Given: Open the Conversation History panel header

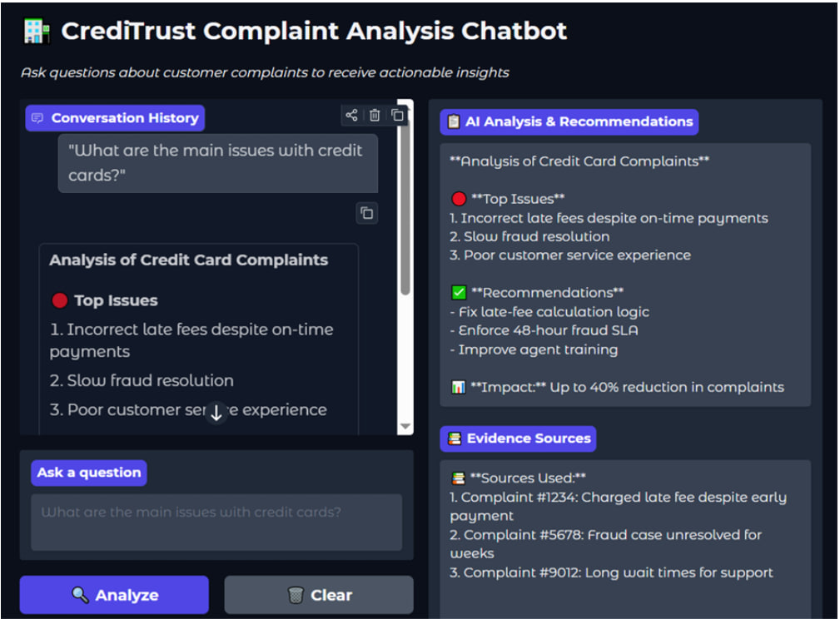Looking at the screenshot, I should coord(114,117).
